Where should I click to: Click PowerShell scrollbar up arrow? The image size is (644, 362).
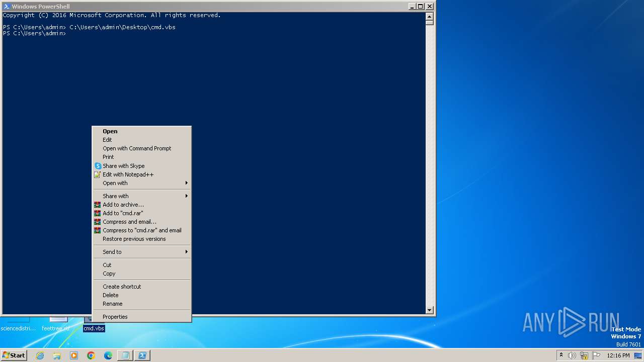[x=430, y=16]
